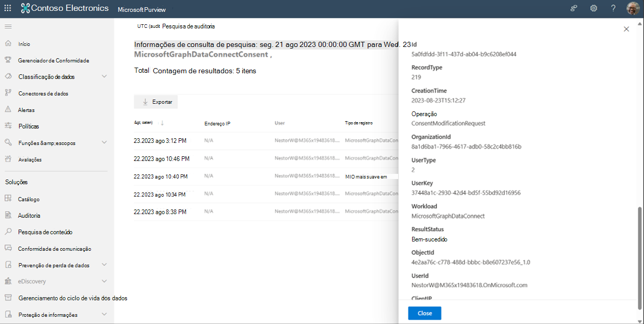This screenshot has height=324, width=644.
Task: Go to Políticas in the sidebar
Action: pos(29,126)
